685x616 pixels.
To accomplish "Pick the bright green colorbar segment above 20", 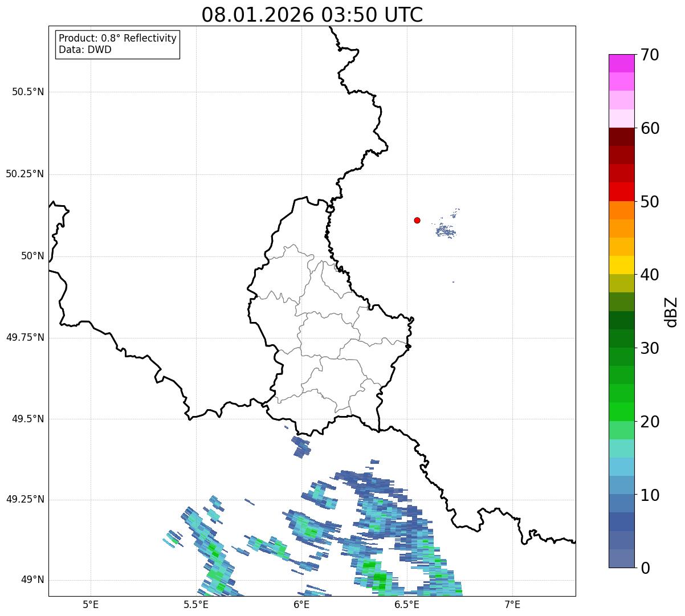I will tap(621, 412).
